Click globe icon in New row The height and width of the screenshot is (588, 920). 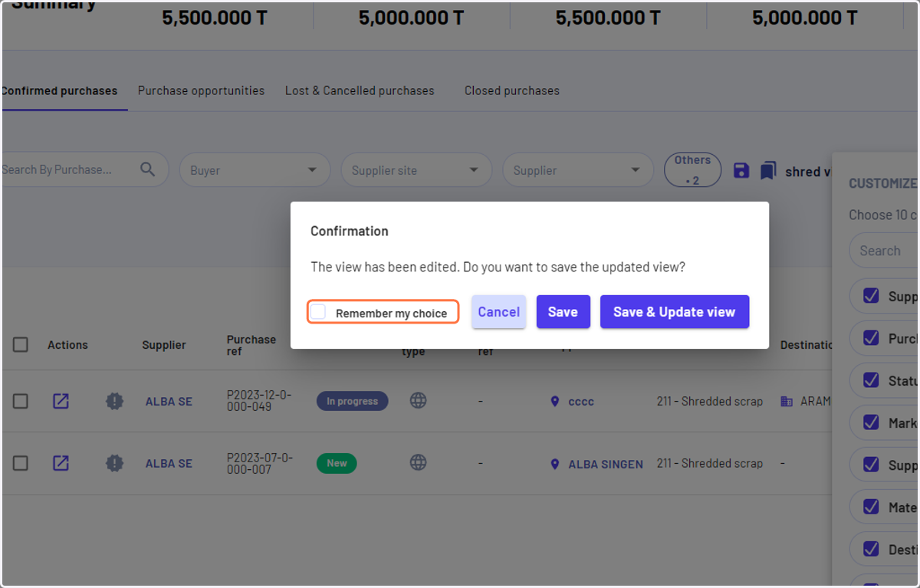(x=418, y=462)
